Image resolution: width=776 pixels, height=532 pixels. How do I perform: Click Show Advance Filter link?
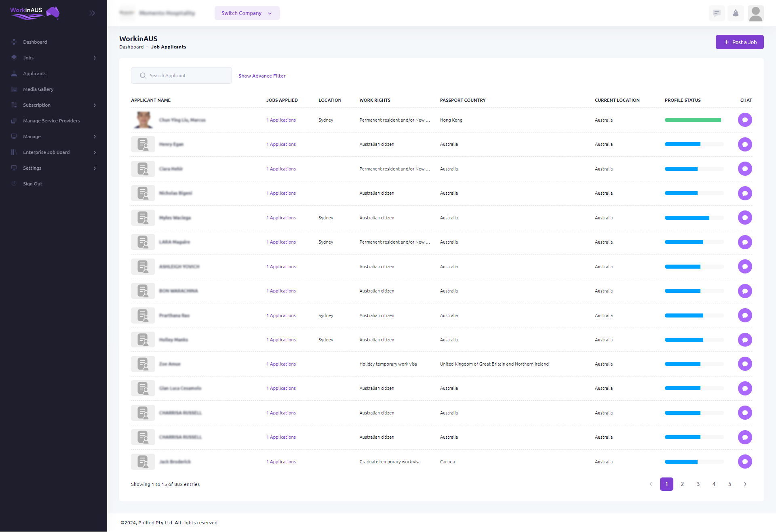[262, 76]
